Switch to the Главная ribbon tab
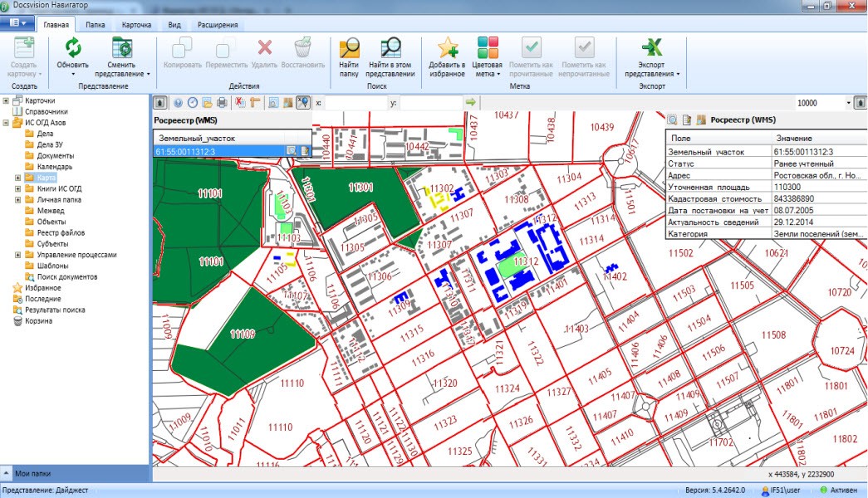This screenshot has width=868, height=498. click(x=56, y=25)
